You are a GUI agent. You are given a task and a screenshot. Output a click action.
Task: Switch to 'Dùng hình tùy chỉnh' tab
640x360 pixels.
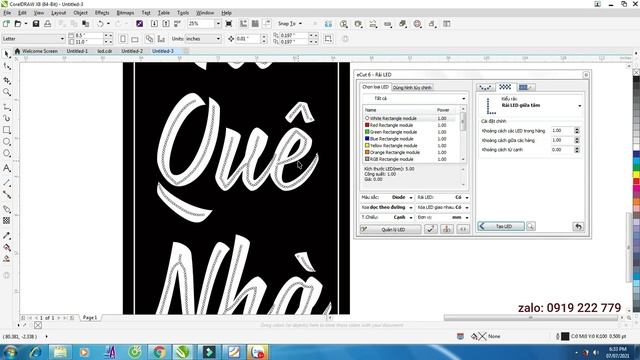[x=412, y=88]
